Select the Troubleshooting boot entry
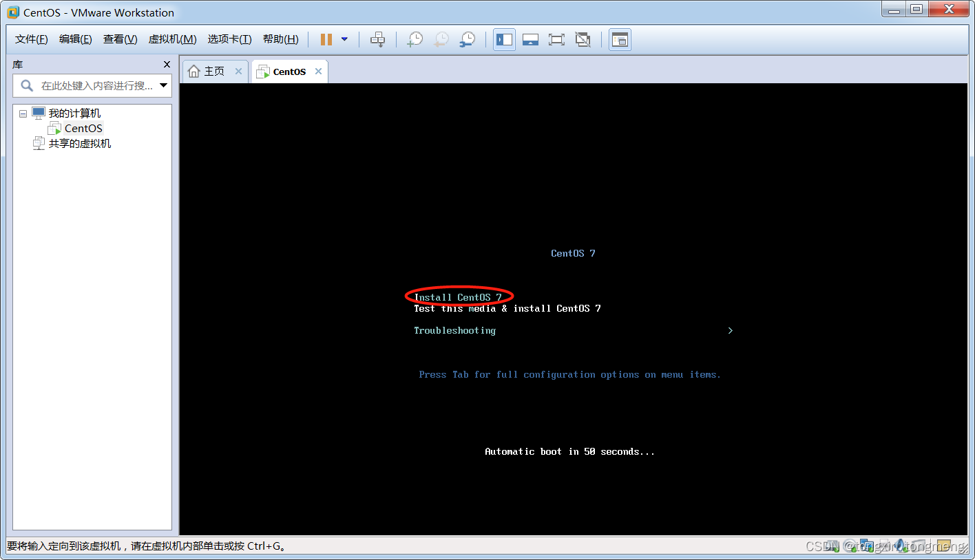 pos(454,331)
